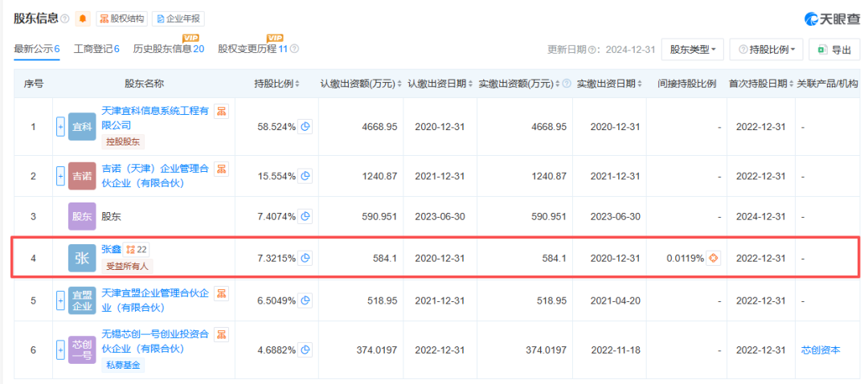
Task: Open the 历史股东信息 tab
Action: [x=169, y=49]
